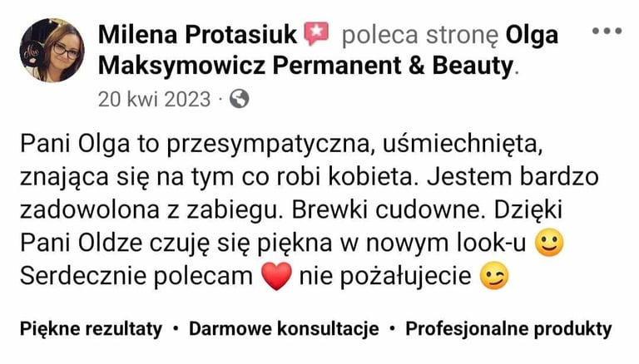Click the 'Serdecznie polecam' text
This screenshot has height=364, width=639.
[x=136, y=276]
